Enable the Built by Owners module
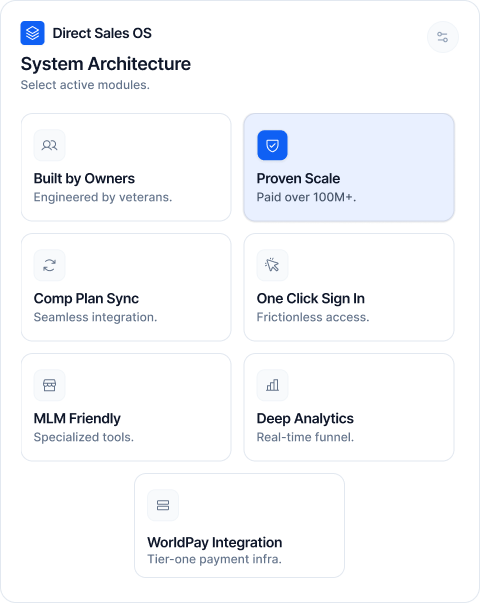Viewport: 480px width, 603px height. pos(126,167)
